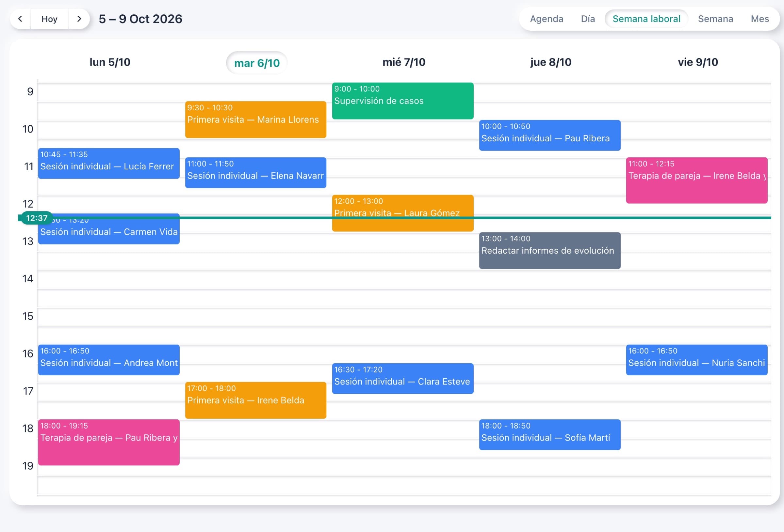Open Redactar informes de evolución event

pos(549,250)
